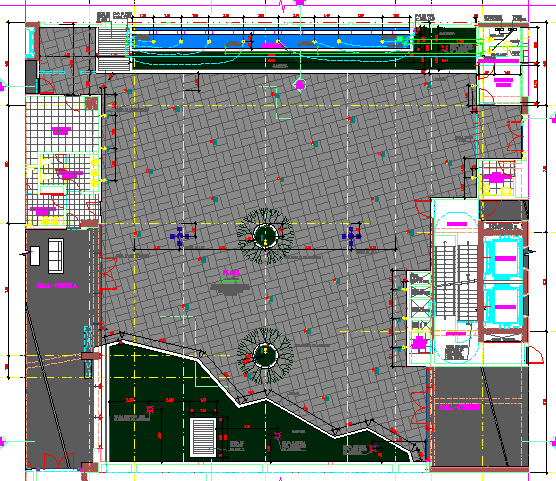Select the left blue cross-shaped block
The image size is (556, 481).
point(179,236)
